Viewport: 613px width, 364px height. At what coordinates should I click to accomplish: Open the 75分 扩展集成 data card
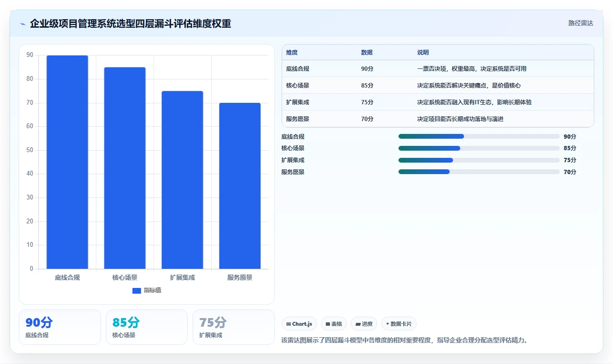(234, 327)
